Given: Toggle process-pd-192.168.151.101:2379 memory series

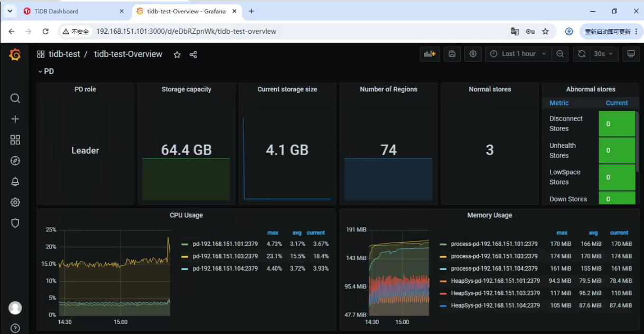Looking at the screenshot, I should click(494, 244).
